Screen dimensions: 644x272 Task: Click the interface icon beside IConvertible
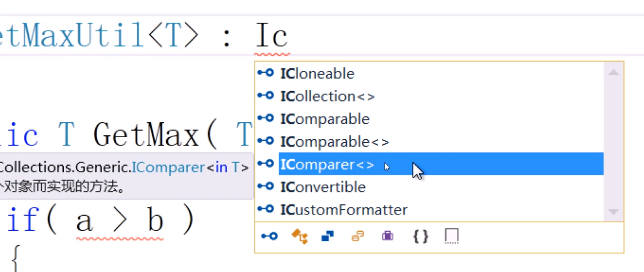click(x=266, y=186)
